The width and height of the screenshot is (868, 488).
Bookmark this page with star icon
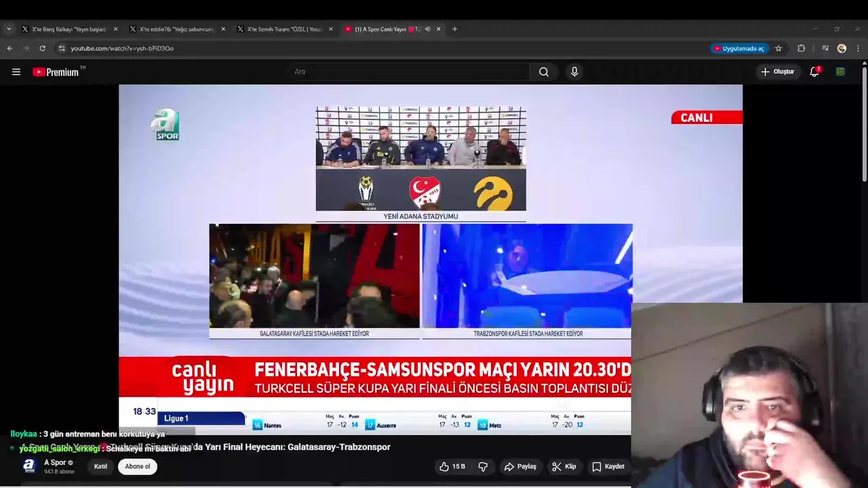[x=778, y=48]
